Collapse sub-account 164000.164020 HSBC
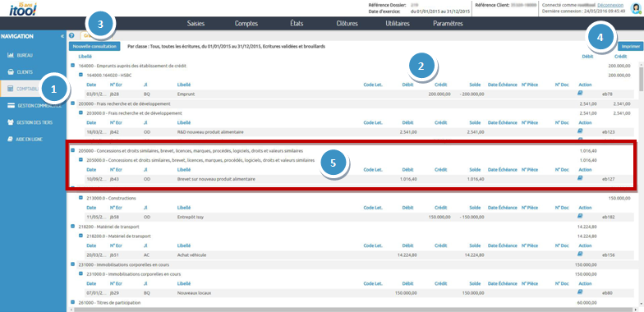 [x=80, y=75]
